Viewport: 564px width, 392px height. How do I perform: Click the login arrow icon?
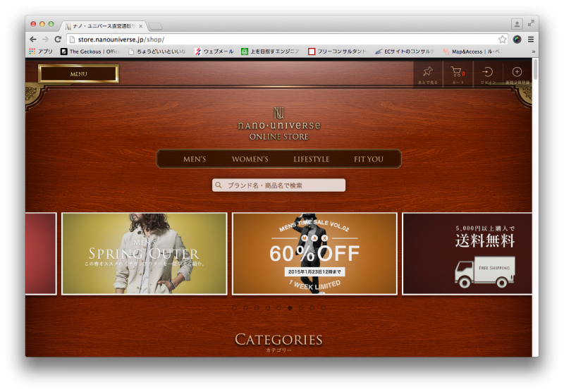487,73
